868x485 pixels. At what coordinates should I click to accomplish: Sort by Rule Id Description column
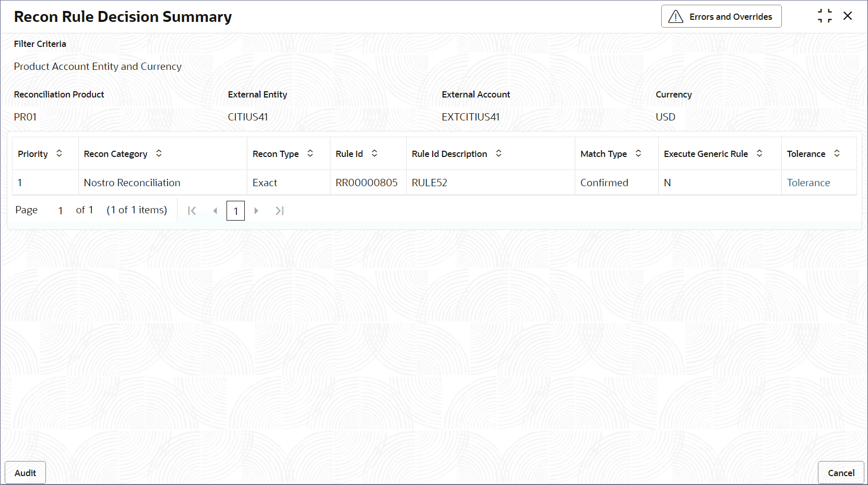pos(498,153)
